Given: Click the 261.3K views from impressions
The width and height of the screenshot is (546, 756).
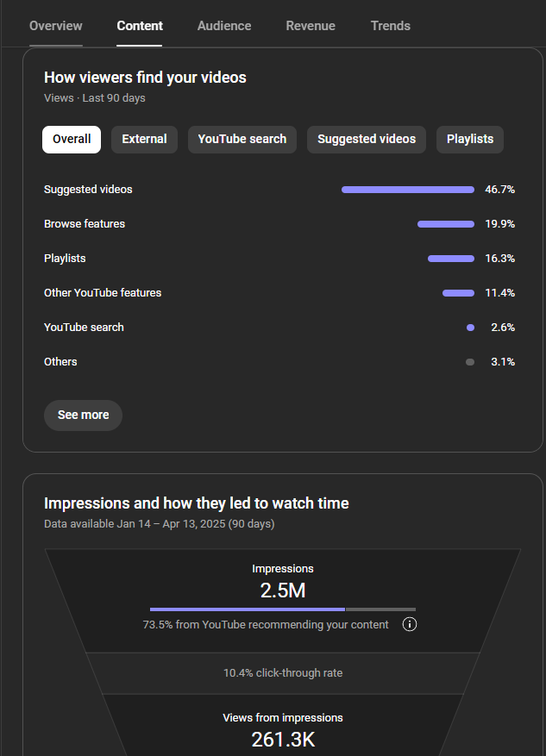Looking at the screenshot, I should click(282, 739).
